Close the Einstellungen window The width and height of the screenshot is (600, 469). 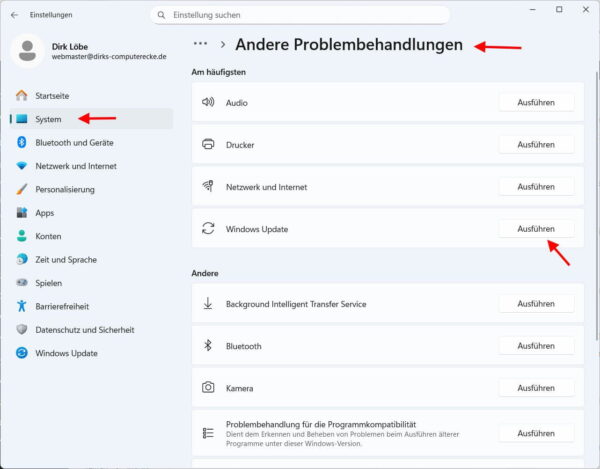coord(586,10)
